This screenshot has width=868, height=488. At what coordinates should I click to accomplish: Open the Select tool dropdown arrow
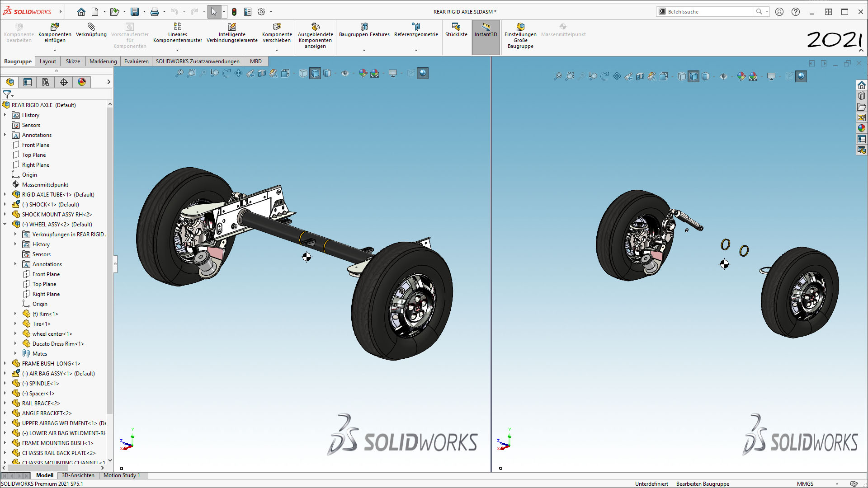coord(224,12)
